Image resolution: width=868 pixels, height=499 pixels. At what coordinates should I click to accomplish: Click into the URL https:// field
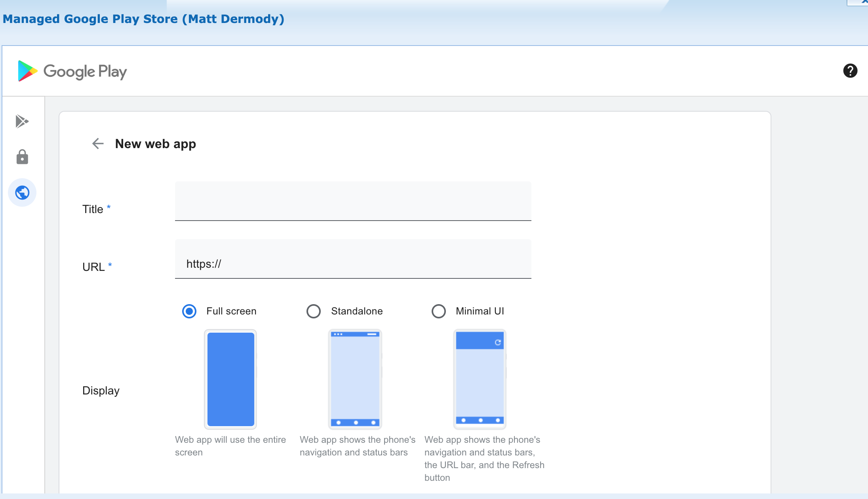click(353, 263)
